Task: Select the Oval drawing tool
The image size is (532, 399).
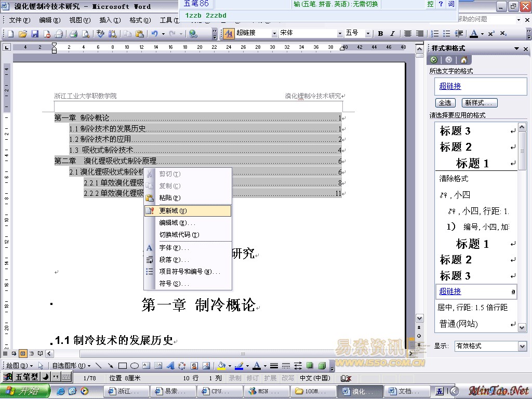Action: pos(134,366)
